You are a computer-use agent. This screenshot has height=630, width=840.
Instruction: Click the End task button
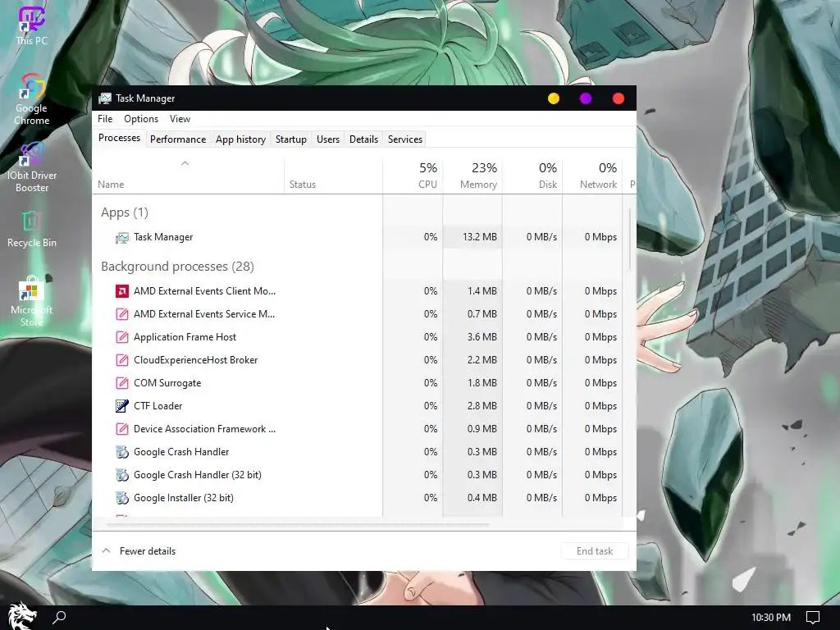tap(595, 551)
